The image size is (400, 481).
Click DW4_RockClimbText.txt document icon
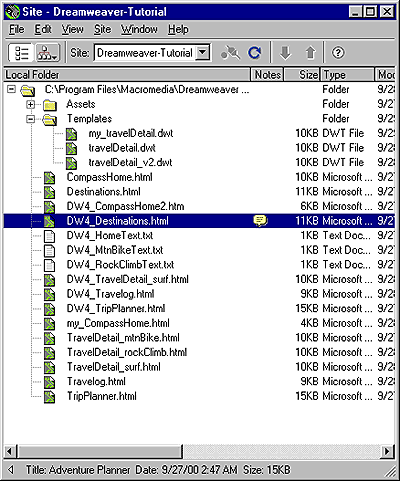[49, 265]
